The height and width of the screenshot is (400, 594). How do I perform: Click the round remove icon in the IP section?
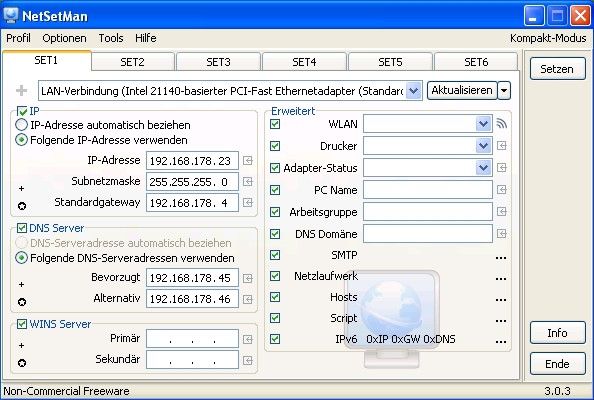click(x=22, y=206)
